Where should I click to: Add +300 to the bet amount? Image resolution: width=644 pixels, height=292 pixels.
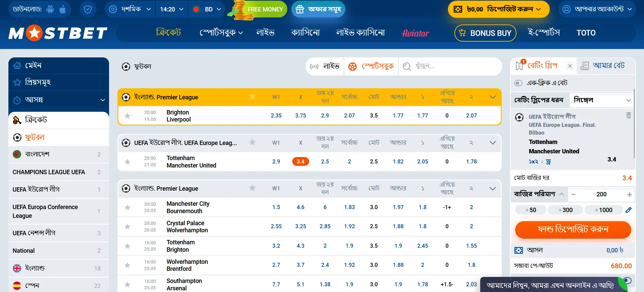click(565, 210)
